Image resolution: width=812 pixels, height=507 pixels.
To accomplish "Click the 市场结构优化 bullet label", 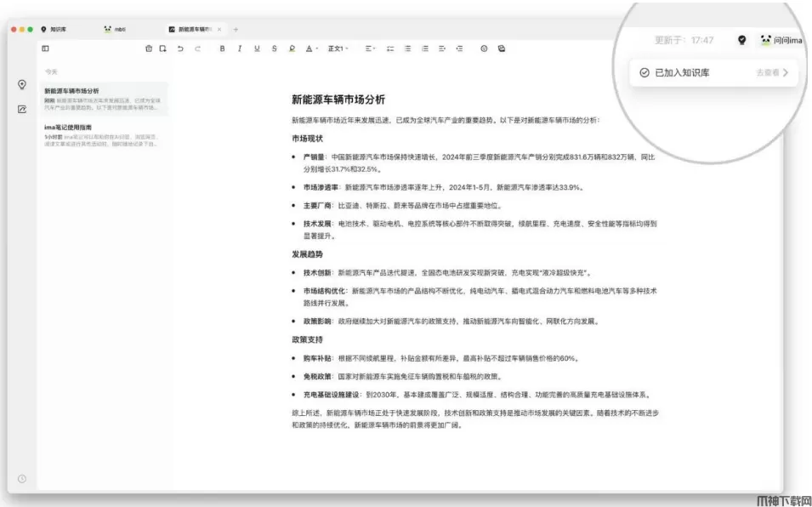I will coord(324,291).
